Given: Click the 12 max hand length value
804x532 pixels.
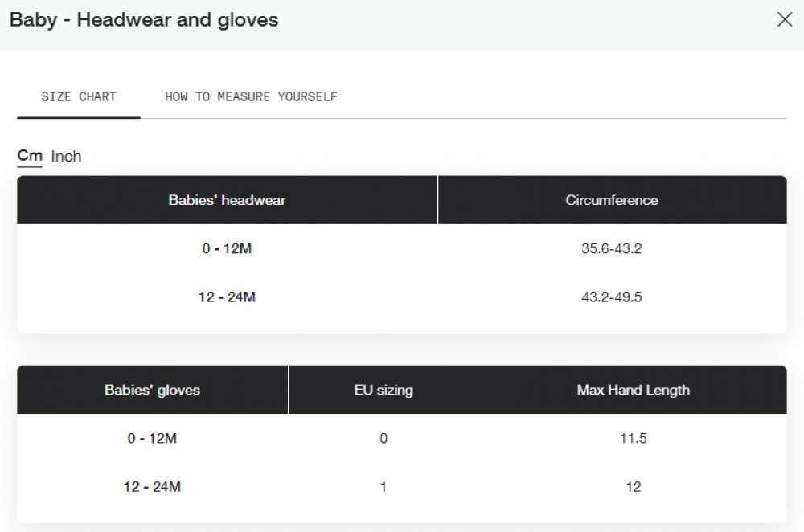Looking at the screenshot, I should (634, 486).
